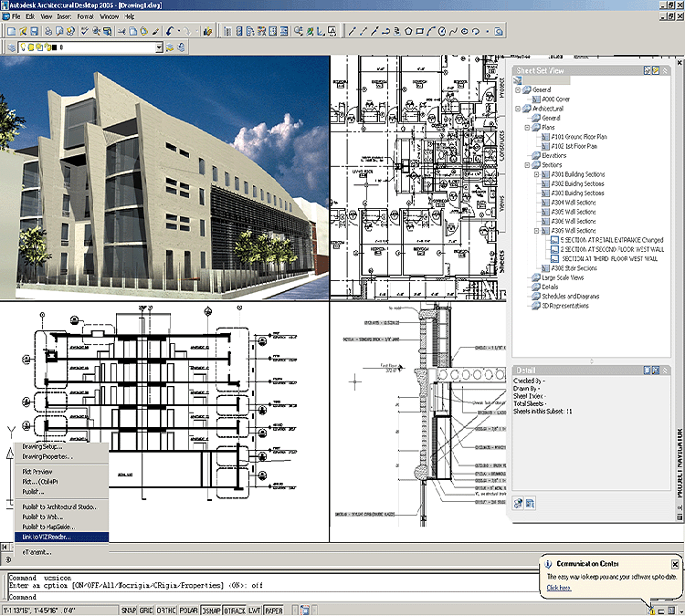Undo the last action with curved arrow
Screen dimensions: 685x616
point(170,31)
